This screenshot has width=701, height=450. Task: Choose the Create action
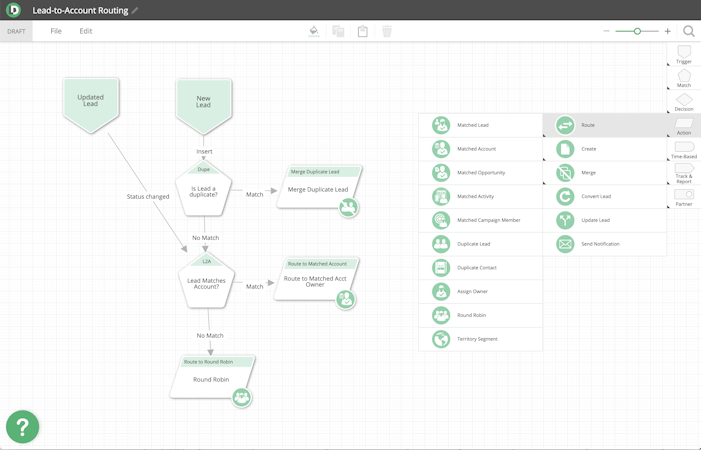(x=604, y=149)
